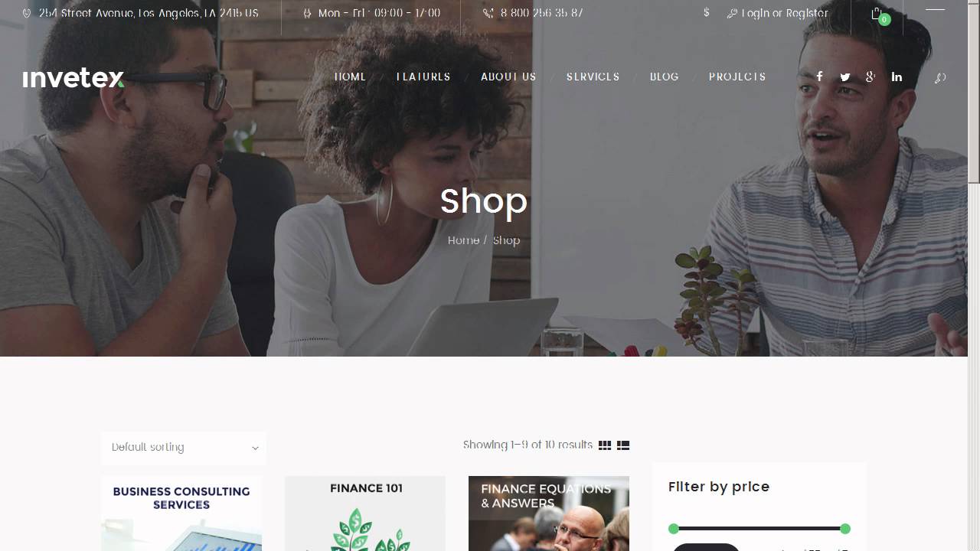Open the hamburger menu at top right
The width and height of the screenshot is (980, 551).
935,9
